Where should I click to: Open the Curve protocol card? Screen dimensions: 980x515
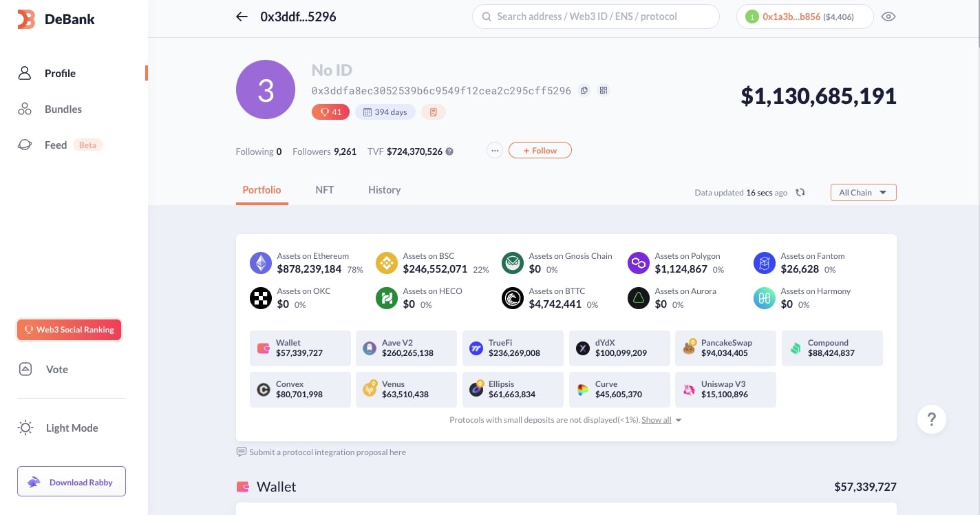(619, 389)
